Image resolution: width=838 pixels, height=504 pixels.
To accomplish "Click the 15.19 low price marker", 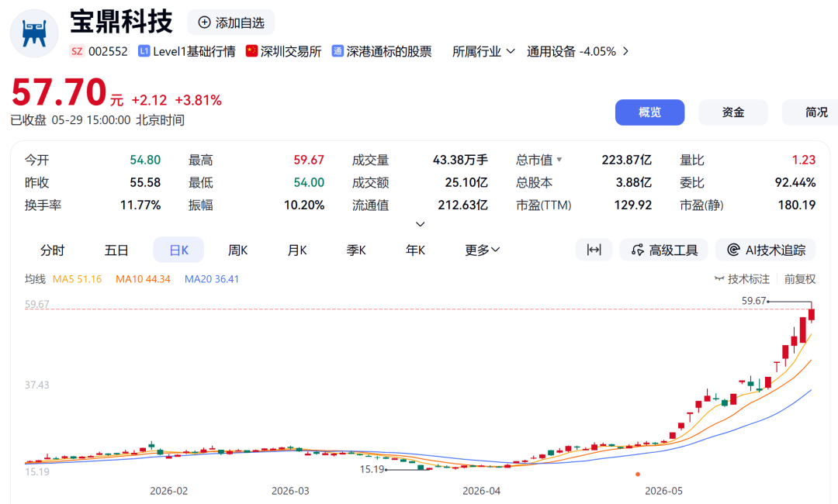I will (372, 469).
